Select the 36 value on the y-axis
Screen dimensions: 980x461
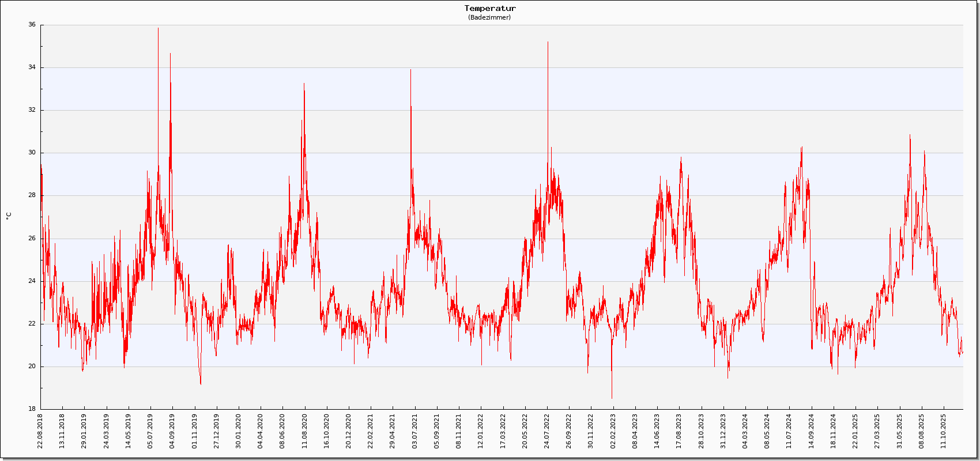click(32, 25)
